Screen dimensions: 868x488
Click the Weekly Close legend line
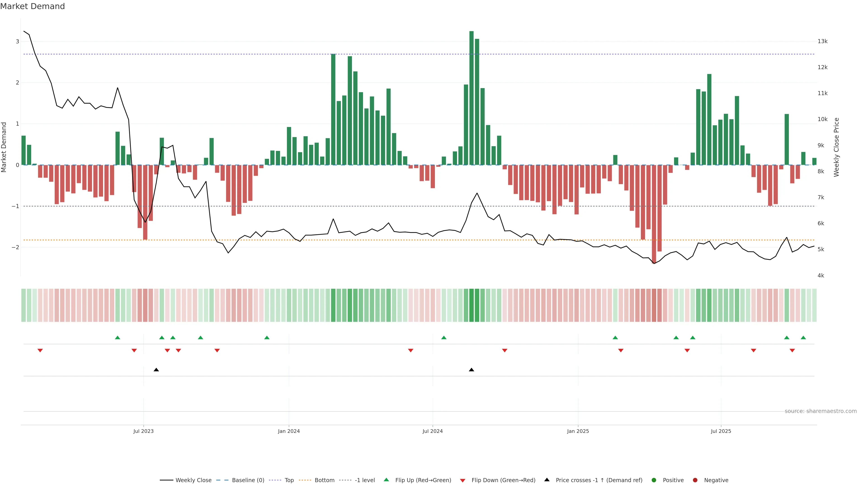tap(166, 480)
